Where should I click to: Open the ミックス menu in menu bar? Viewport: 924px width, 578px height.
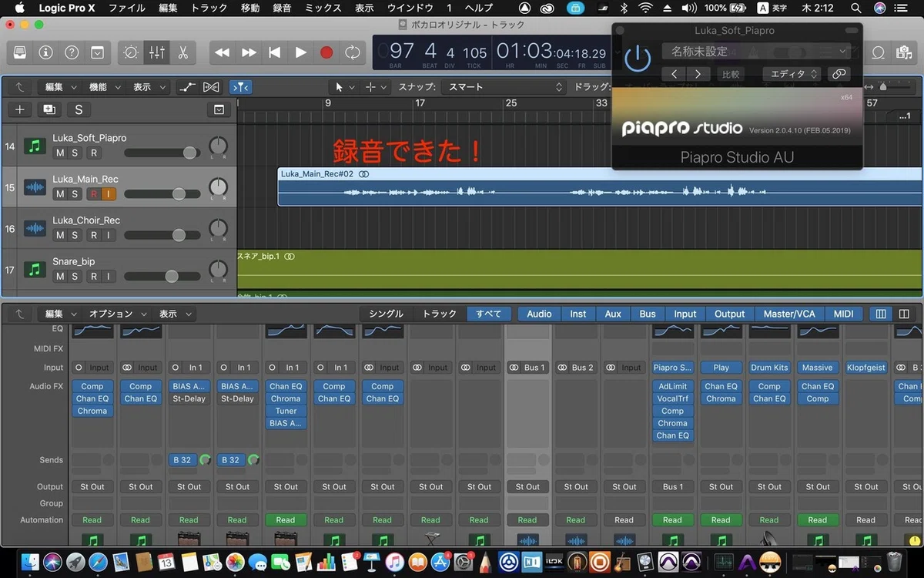(323, 8)
